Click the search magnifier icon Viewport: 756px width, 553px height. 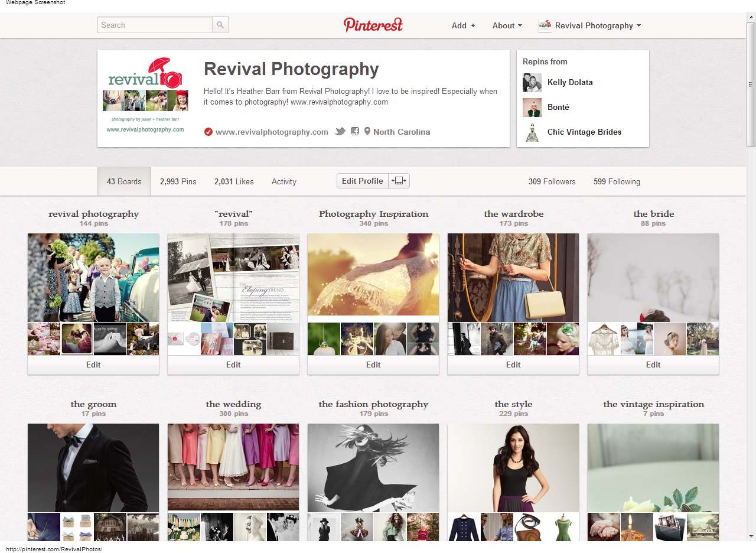point(220,25)
